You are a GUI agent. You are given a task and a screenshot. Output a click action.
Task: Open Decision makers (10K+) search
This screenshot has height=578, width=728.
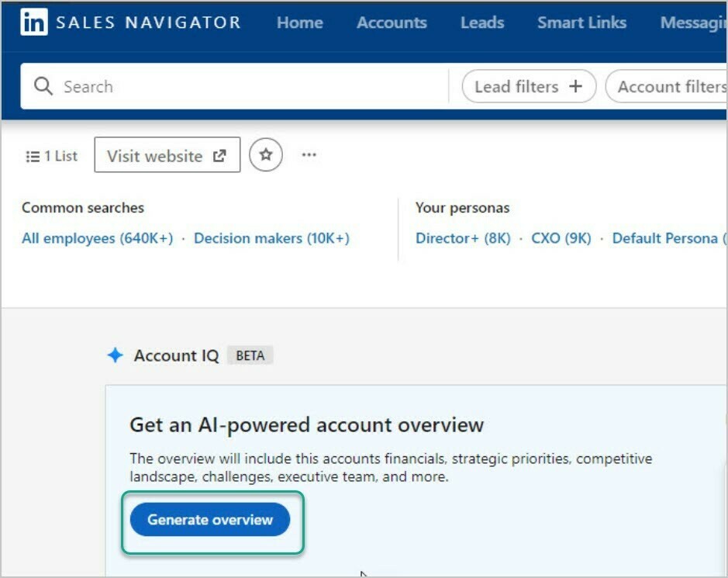pyautogui.click(x=271, y=238)
